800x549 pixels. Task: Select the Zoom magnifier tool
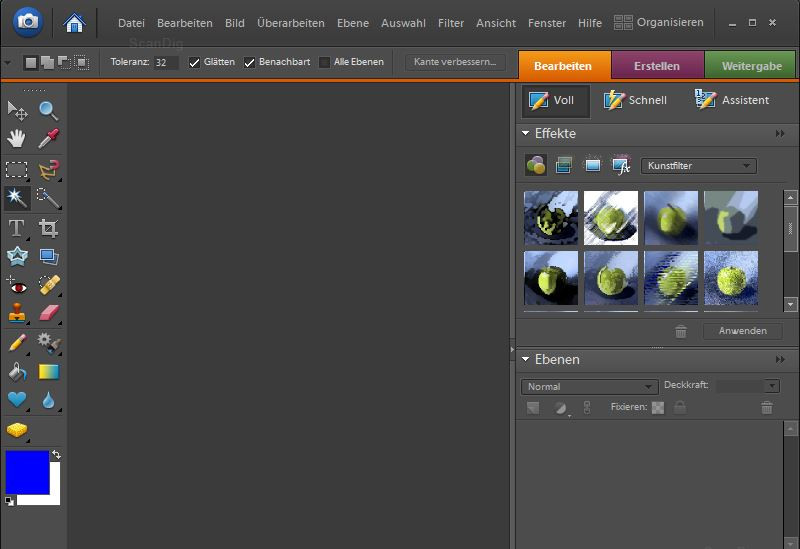click(48, 110)
